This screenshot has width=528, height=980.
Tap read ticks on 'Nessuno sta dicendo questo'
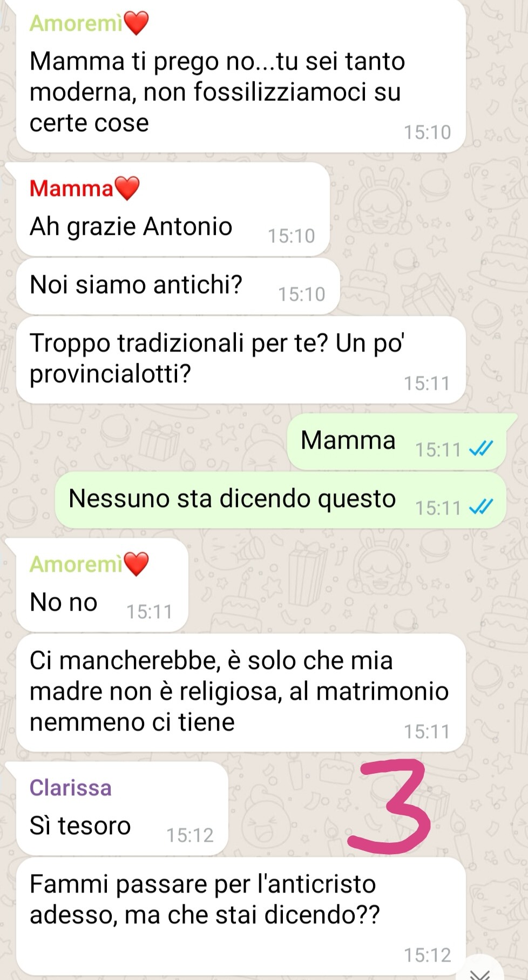point(480,507)
